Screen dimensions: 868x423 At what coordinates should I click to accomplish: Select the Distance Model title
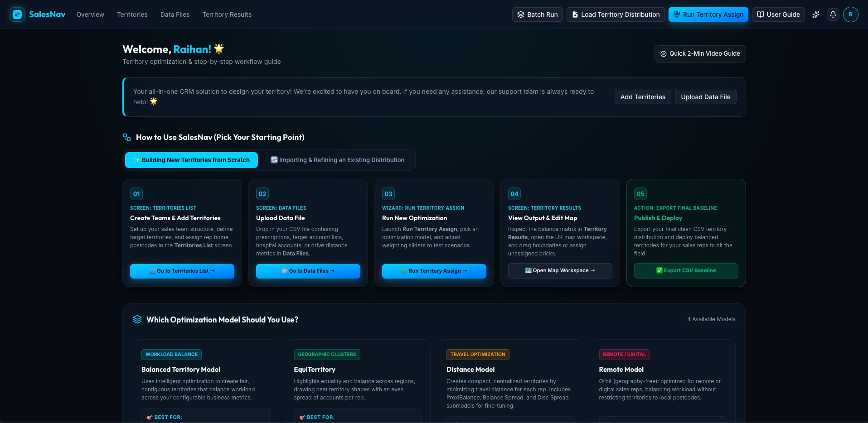click(470, 370)
